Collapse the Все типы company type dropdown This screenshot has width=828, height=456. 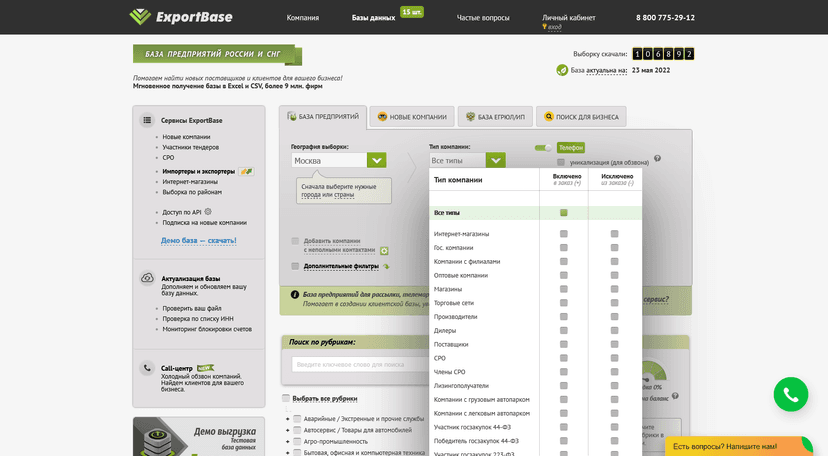pyautogui.click(x=495, y=160)
